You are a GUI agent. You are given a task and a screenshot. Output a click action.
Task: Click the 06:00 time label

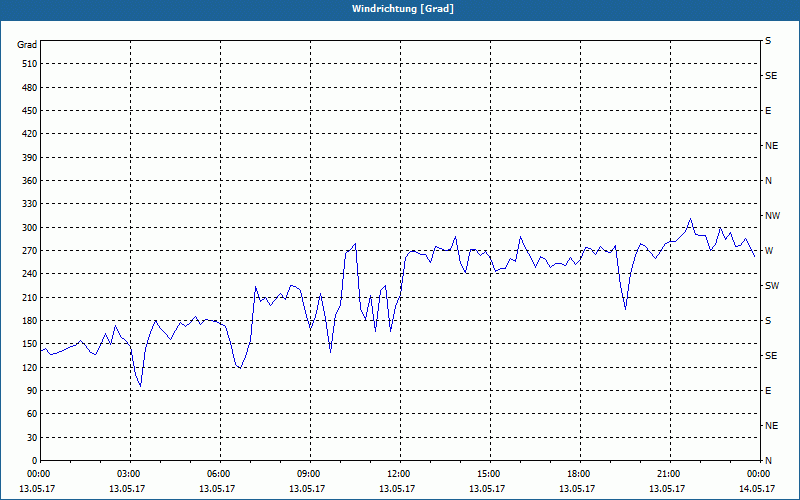pos(220,474)
